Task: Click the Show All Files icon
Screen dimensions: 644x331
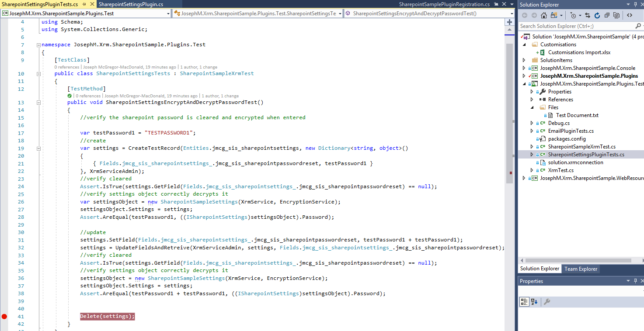Action: 616,15
